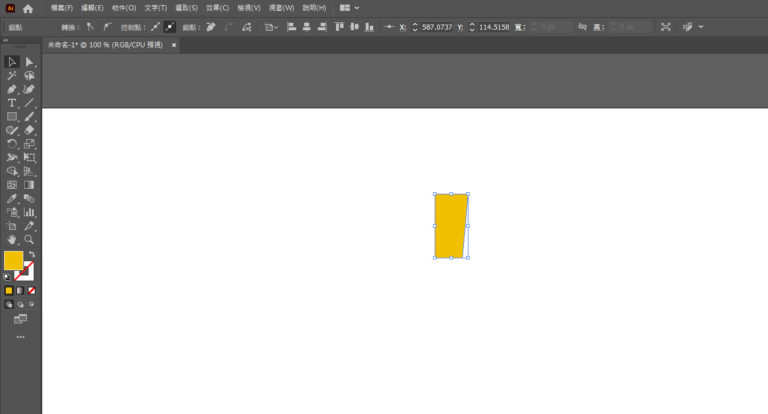Select the Zoom tool
Viewport: 768px width, 414px height.
[x=29, y=240]
